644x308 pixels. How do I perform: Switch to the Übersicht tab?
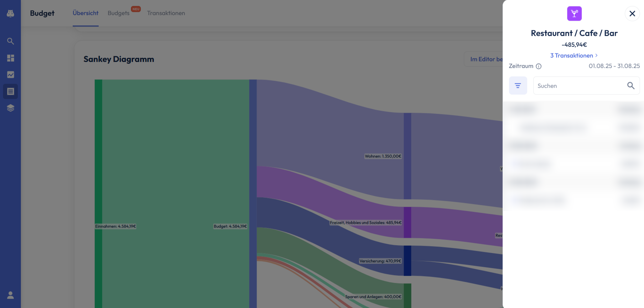[86, 13]
